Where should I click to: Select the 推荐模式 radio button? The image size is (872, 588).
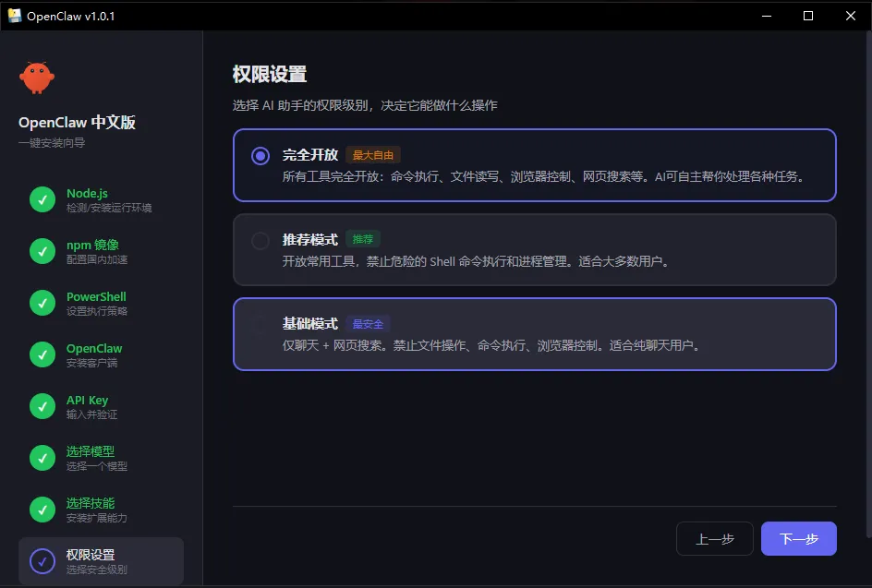click(260, 241)
